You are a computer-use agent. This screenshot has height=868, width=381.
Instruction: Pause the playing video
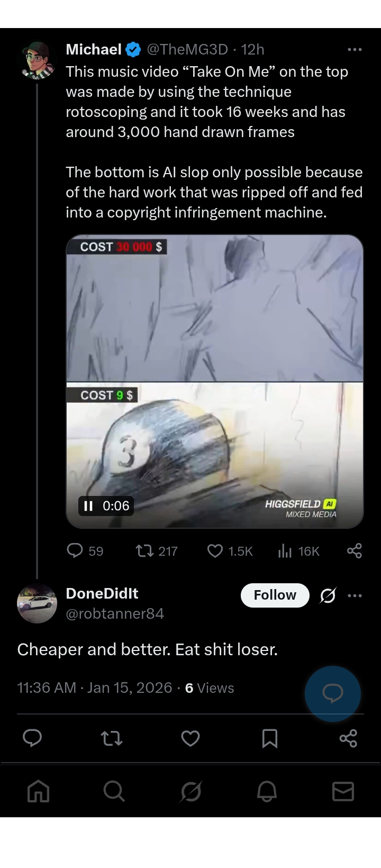(88, 506)
